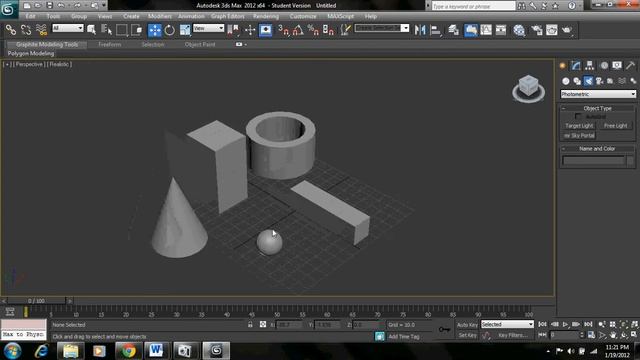The width and height of the screenshot is (640, 360).
Task: Toggle the 3D Snaps icon
Action: pos(283,30)
